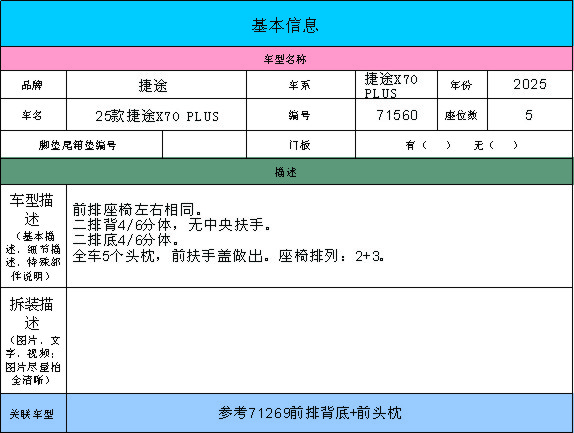Screen dimensions: 574x433
Task: Click the year value 2025
Action: tap(530, 85)
